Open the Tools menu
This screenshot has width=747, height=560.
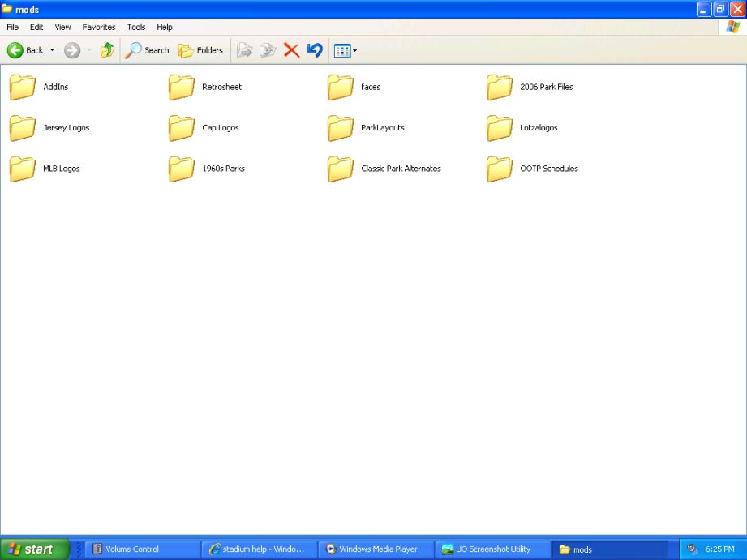pyautogui.click(x=136, y=27)
